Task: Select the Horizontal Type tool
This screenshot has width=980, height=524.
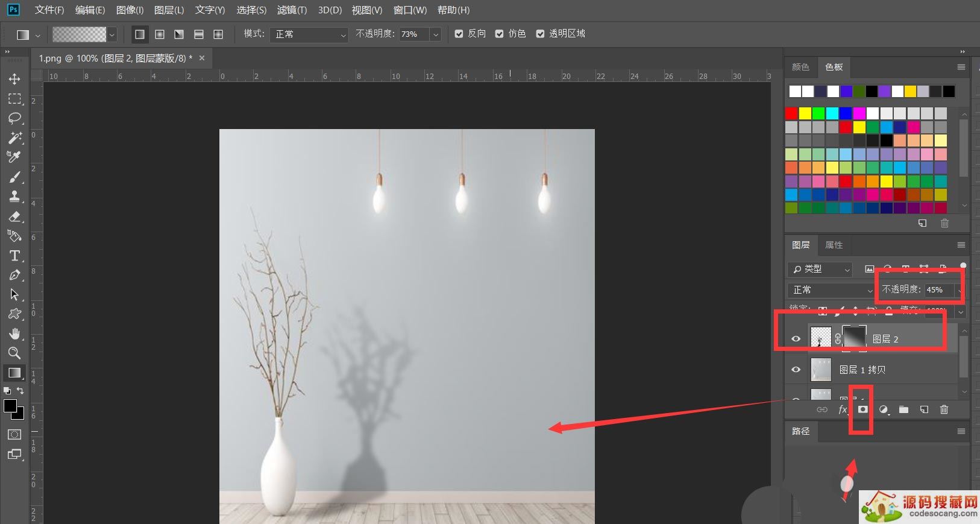Action: coord(14,256)
